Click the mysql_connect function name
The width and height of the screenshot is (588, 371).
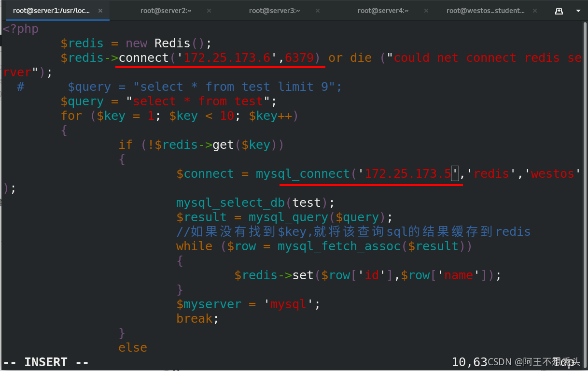tap(303, 174)
